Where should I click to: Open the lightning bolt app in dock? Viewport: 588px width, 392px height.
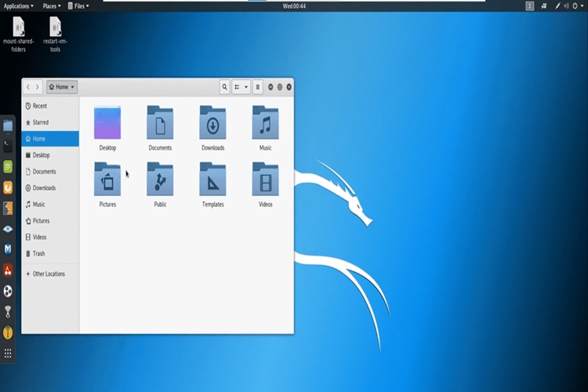pyautogui.click(x=8, y=209)
